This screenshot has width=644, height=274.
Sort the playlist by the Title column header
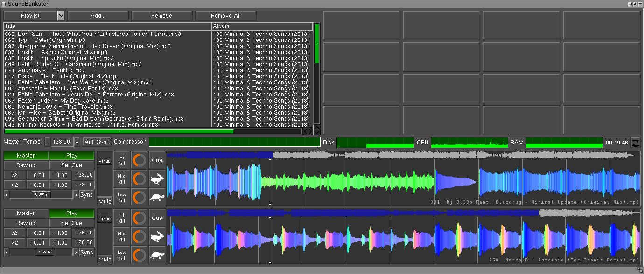[107, 26]
